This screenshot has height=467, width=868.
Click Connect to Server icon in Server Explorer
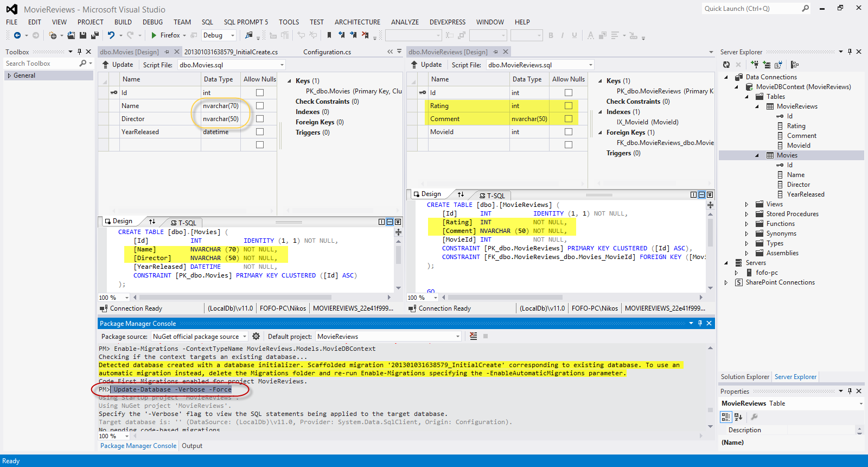pos(767,65)
